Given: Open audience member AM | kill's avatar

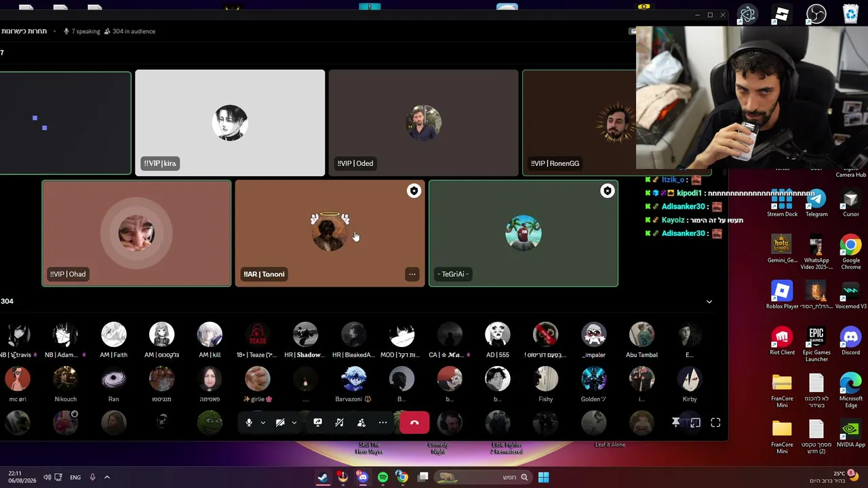Looking at the screenshot, I should point(210,335).
